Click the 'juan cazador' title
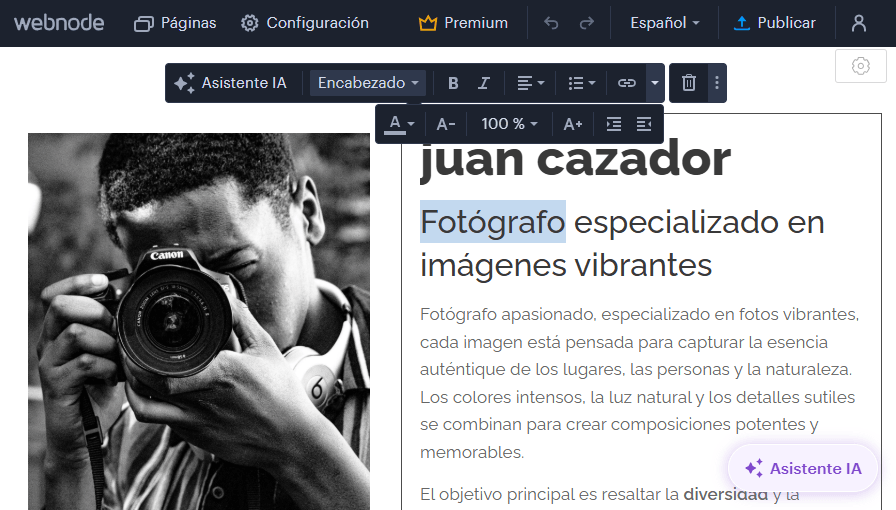The image size is (896, 510). pos(575,159)
